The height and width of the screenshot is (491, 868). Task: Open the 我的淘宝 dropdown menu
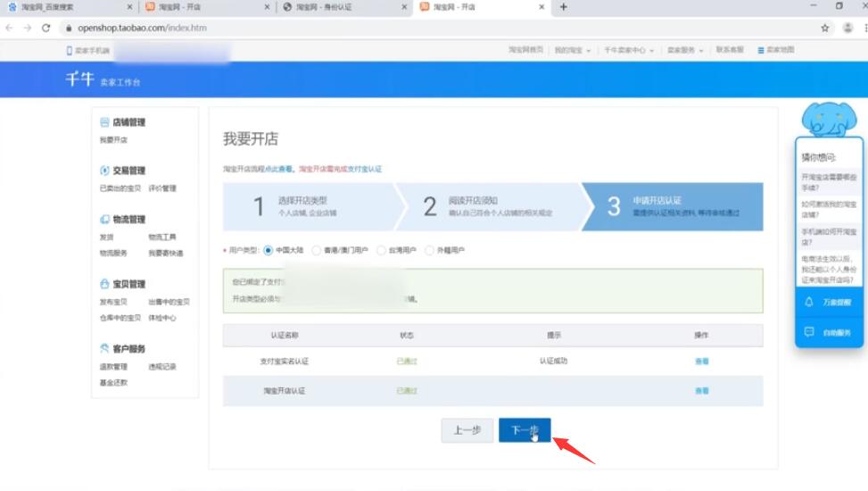(x=572, y=50)
